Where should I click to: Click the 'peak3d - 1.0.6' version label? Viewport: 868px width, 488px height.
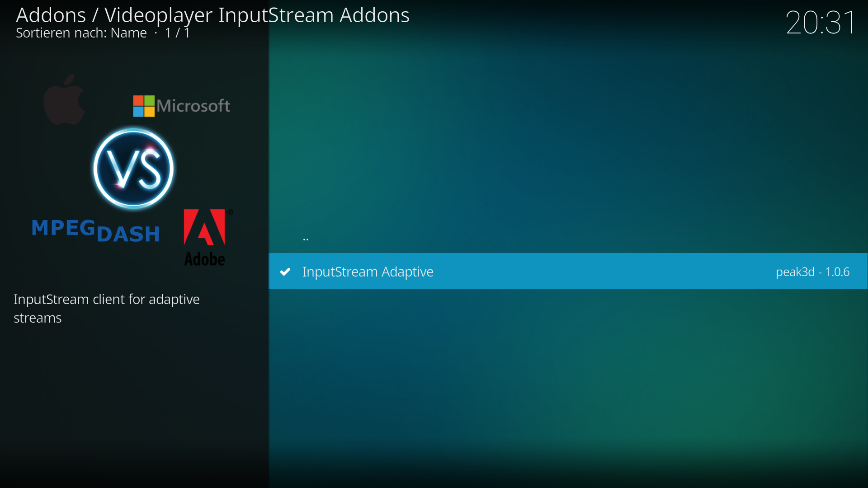(812, 272)
